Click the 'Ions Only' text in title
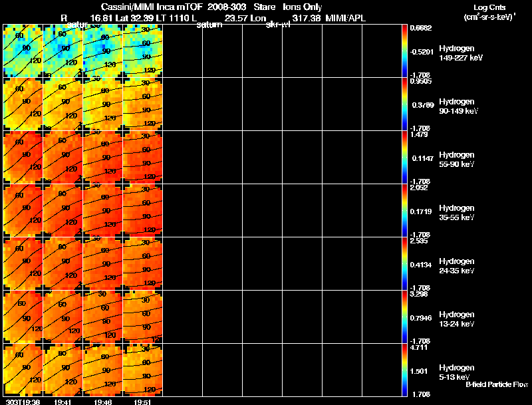The height and width of the screenshot is (405, 532). click(303, 7)
